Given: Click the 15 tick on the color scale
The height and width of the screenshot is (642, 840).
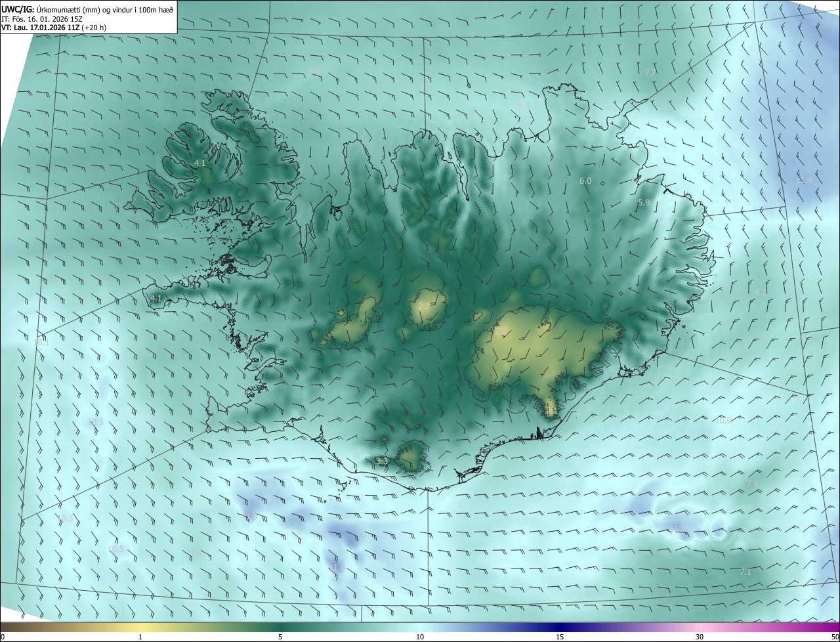Looking at the screenshot, I should click(x=560, y=637).
